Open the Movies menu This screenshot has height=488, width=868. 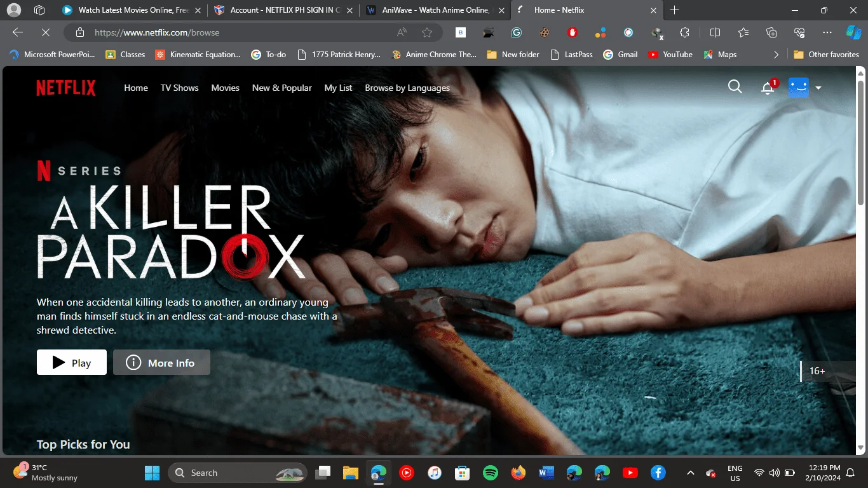(x=226, y=88)
